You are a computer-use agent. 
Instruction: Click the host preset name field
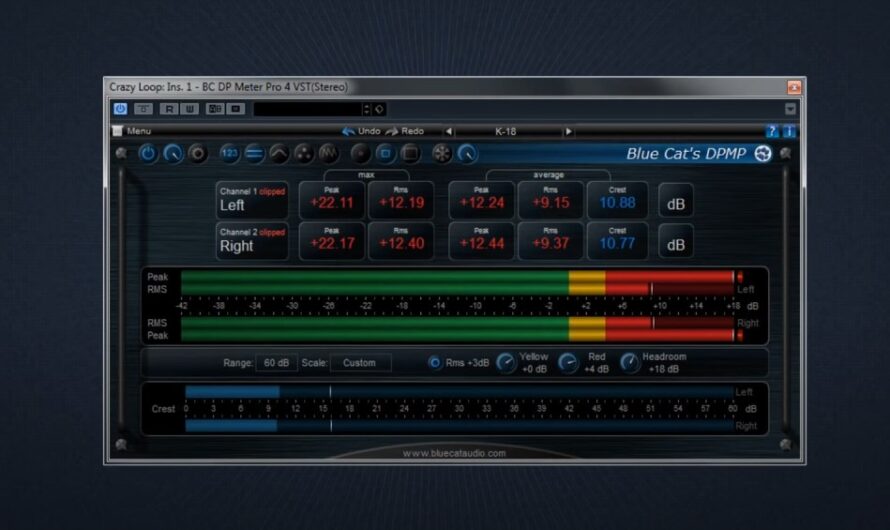[308, 109]
